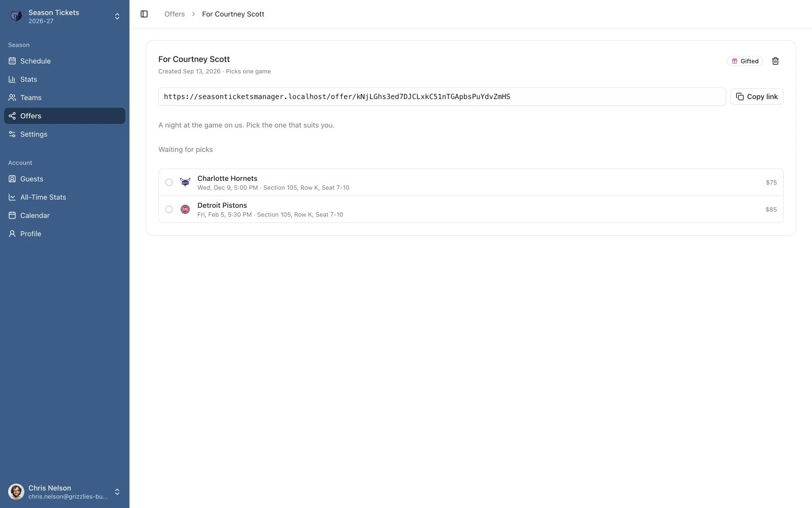Click Chris Nelson's avatar photo
812x508 pixels.
pos(16,492)
